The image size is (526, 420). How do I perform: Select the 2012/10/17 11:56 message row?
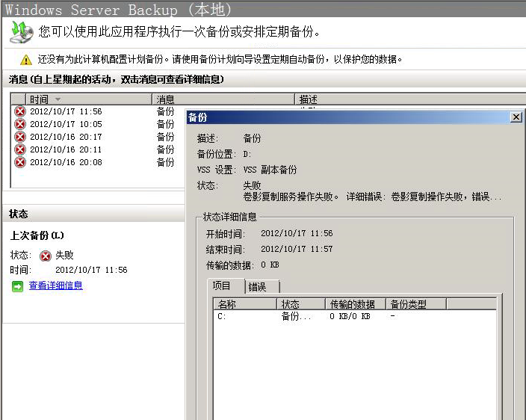coord(97,111)
